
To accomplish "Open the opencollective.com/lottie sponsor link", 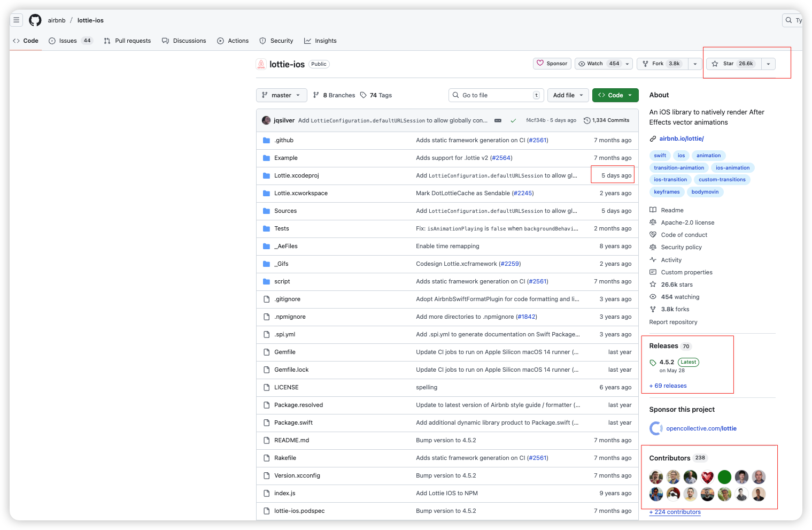I will [x=701, y=428].
